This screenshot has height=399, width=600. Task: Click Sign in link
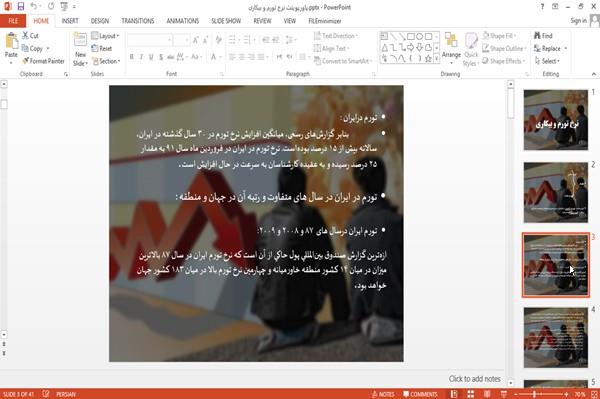[x=578, y=21]
